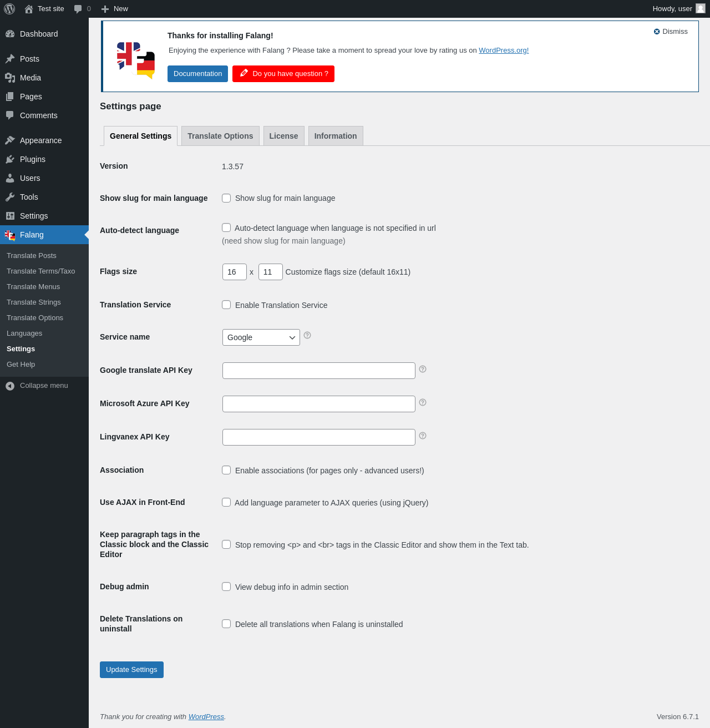Click the Settings sliders icon in sidebar

click(x=10, y=216)
